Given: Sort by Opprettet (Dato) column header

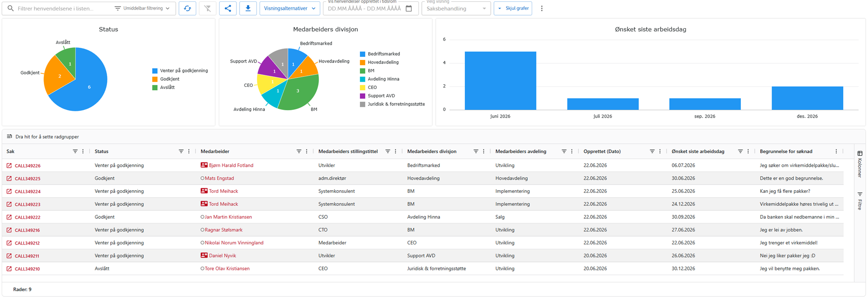Looking at the screenshot, I should pos(602,152).
